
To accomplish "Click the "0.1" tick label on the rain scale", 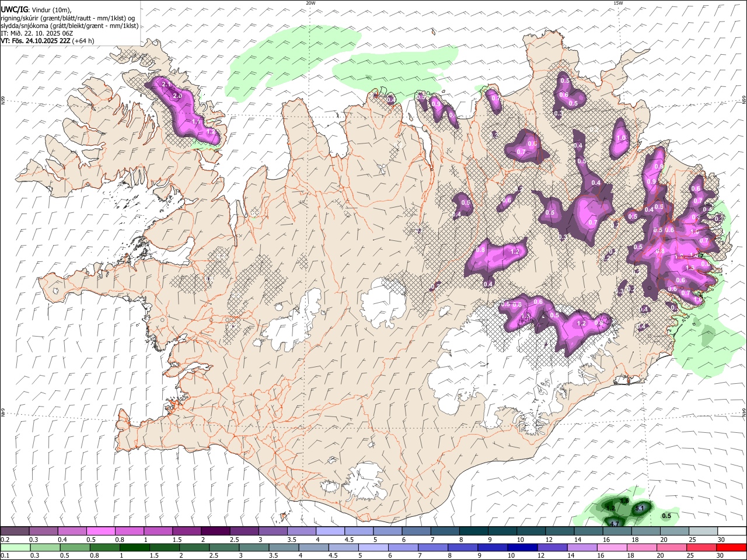I will tap(5, 556).
